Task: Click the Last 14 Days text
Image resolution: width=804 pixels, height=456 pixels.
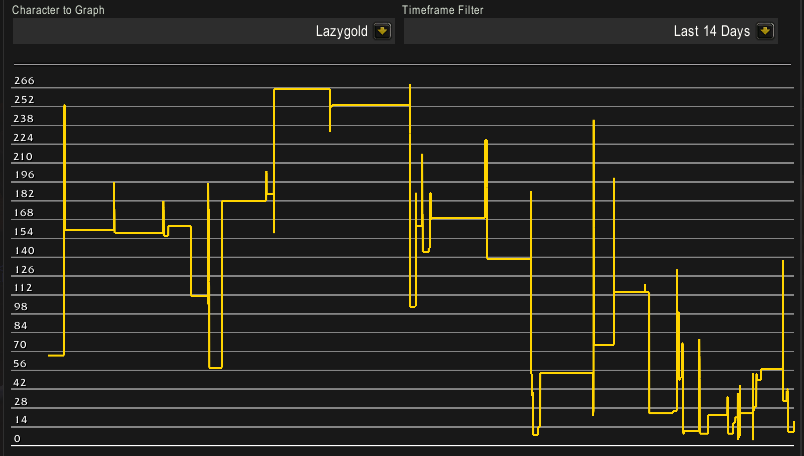Action: point(711,32)
